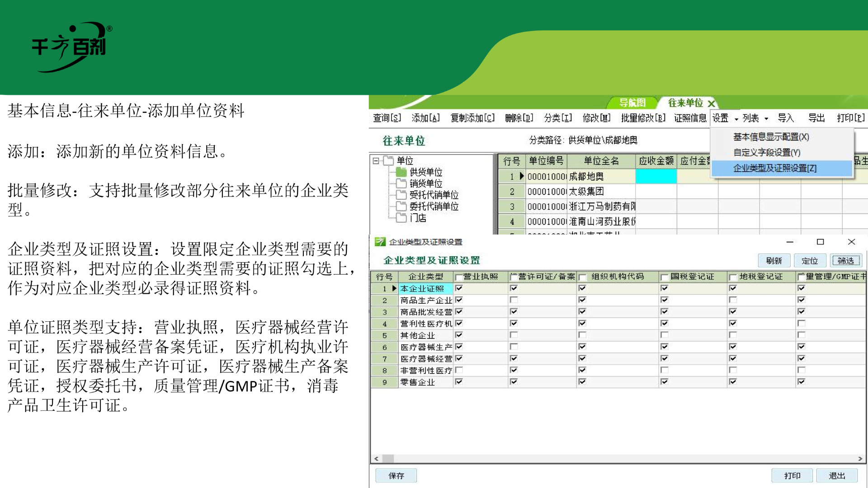Collapse the 单位 tree root node
Viewport: 868px width, 488px height.
point(376,161)
